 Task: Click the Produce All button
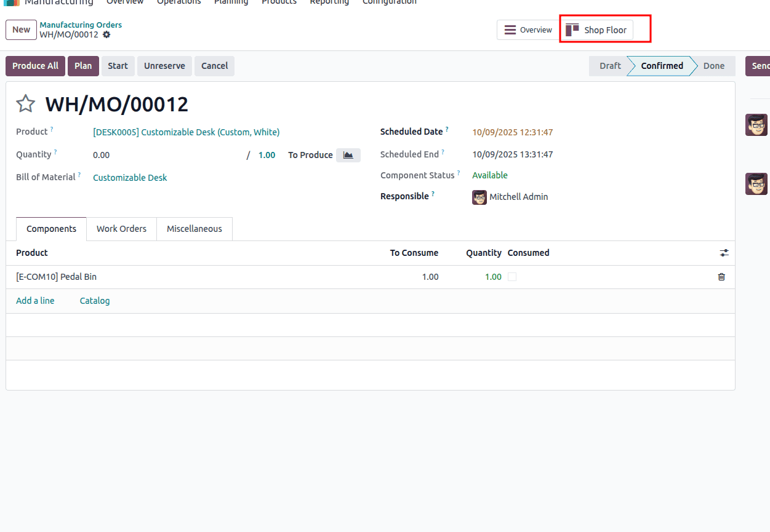pyautogui.click(x=34, y=66)
